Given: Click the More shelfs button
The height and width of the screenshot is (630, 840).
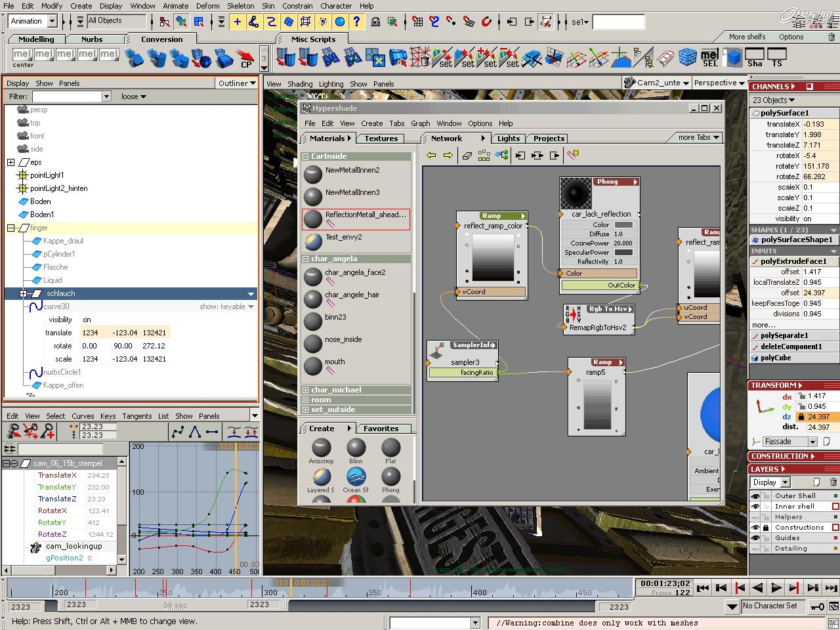Looking at the screenshot, I should click(747, 37).
